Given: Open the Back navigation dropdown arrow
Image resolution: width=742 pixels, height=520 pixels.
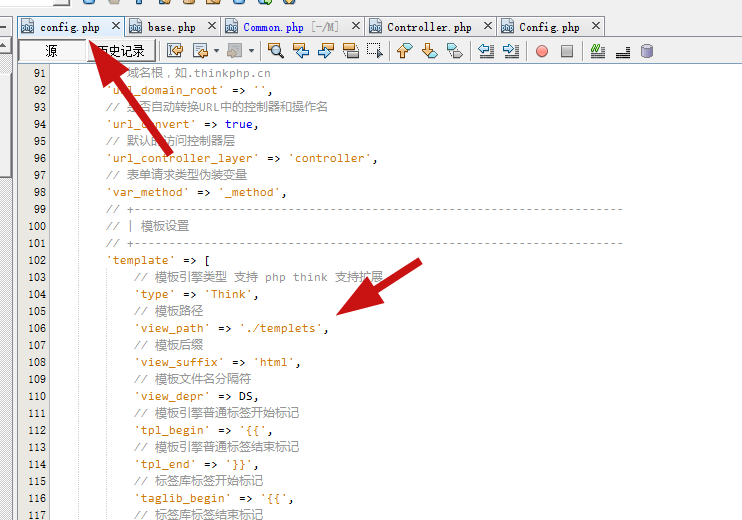Looking at the screenshot, I should (216, 51).
